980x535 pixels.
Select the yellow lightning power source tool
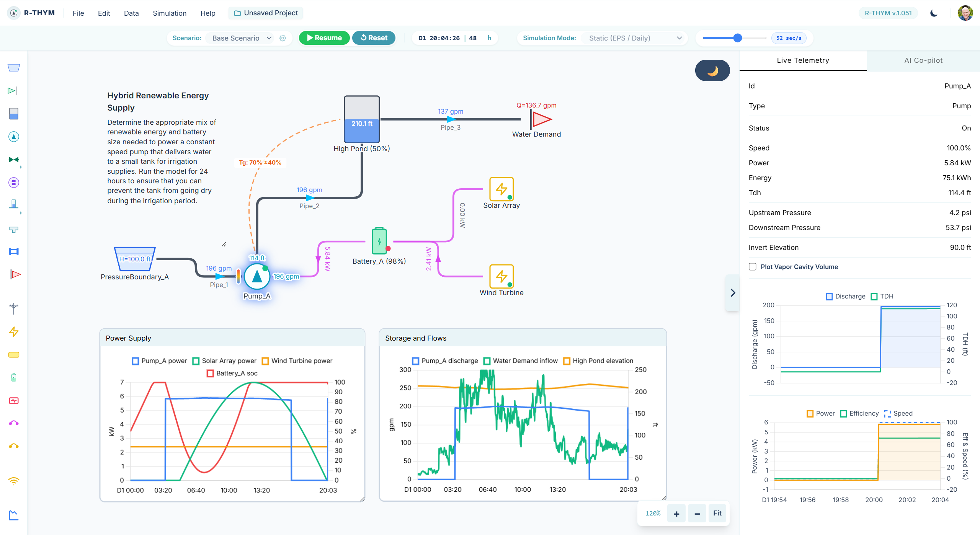14,332
